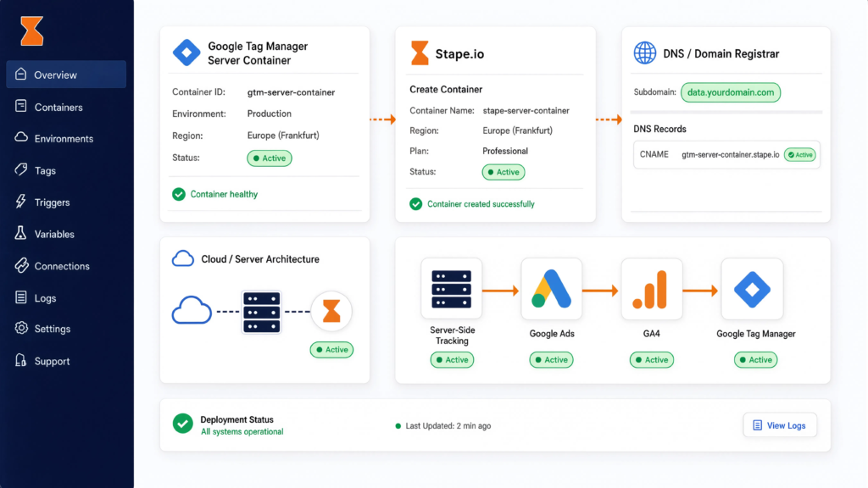
Task: Click the Overview home icon
Action: pyautogui.click(x=21, y=75)
